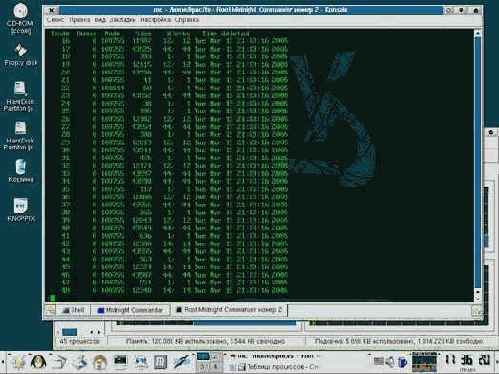Click the Память memory status in background window
The width and height of the screenshot is (499, 374).
coord(205,341)
